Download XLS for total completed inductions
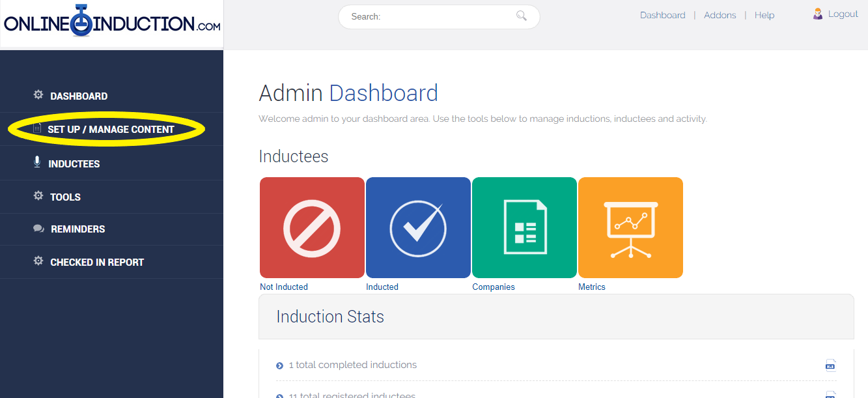868x398 pixels. pos(830,365)
